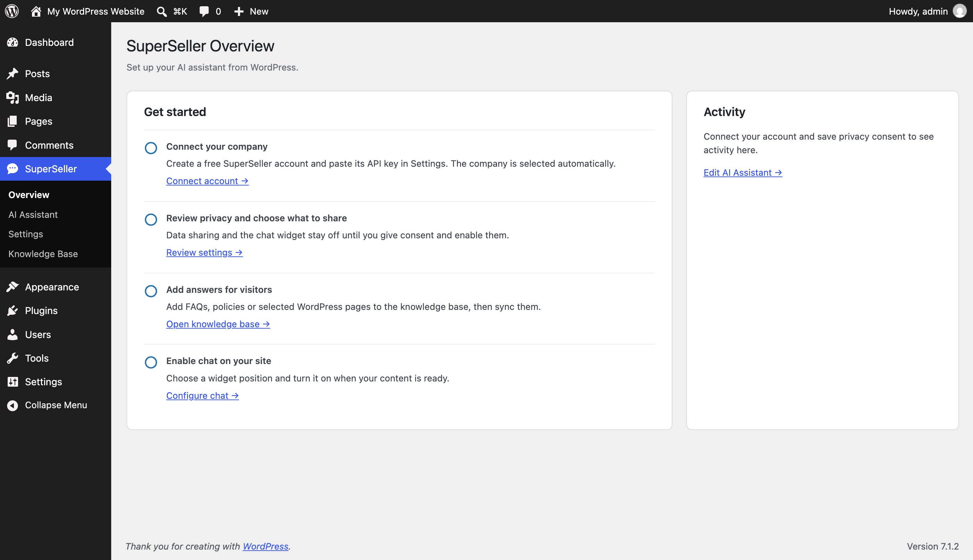The width and height of the screenshot is (973, 560).
Task: Click the Connect your company title
Action: [216, 147]
